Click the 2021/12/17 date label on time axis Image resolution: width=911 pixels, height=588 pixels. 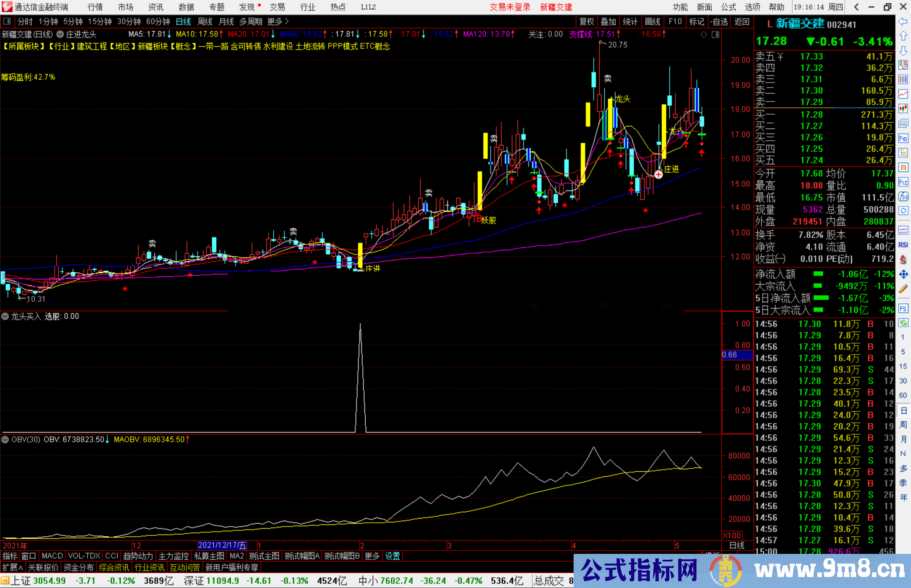(222, 545)
